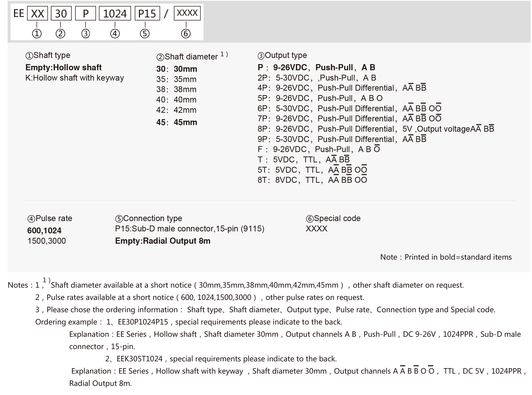Click 'Empty:Radial Output 8m' text
This screenshot has height=395, width=532.
pyautogui.click(x=163, y=241)
